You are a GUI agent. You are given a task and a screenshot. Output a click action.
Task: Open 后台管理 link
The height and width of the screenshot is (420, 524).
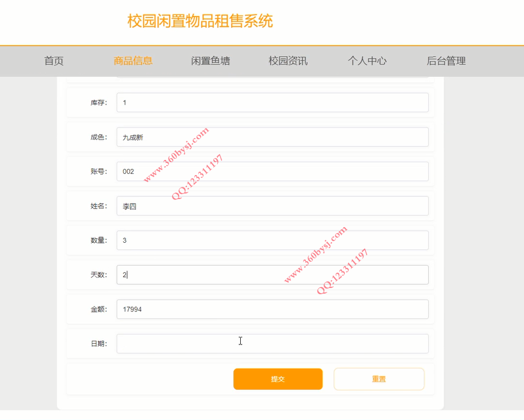(446, 61)
